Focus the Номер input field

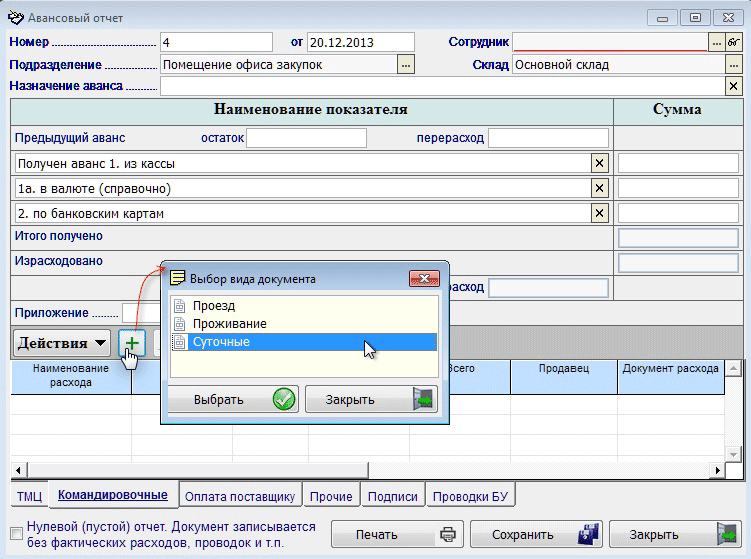point(216,43)
